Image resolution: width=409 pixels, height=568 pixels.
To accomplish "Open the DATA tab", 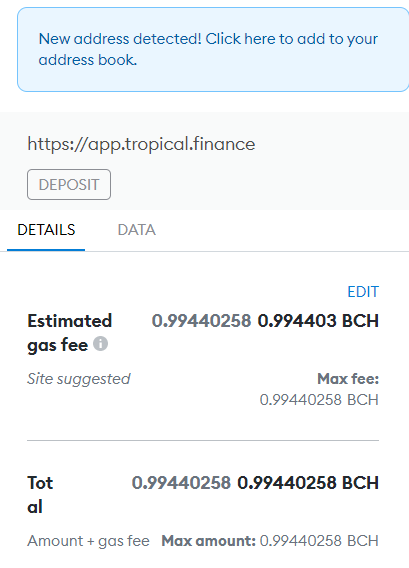I will click(137, 230).
